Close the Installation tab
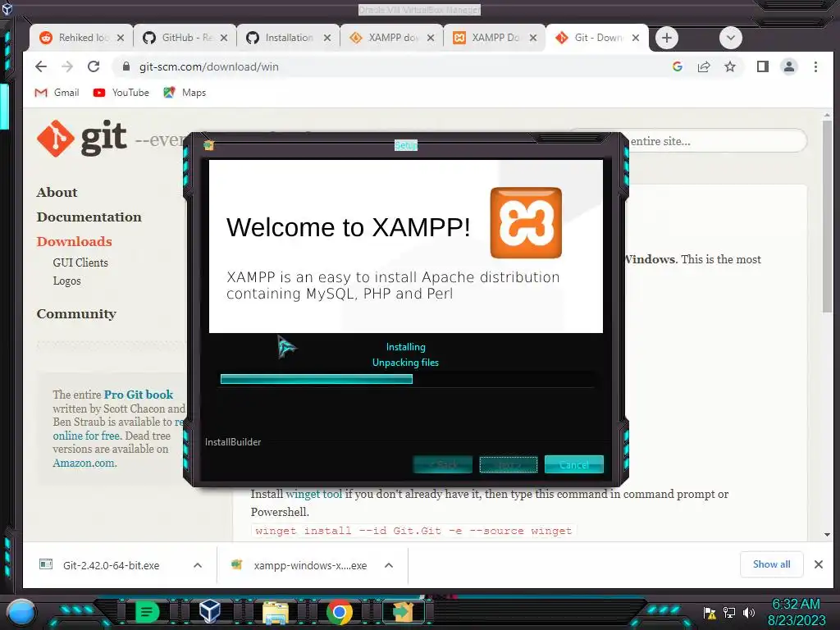Viewport: 840px width, 630px height. click(327, 38)
